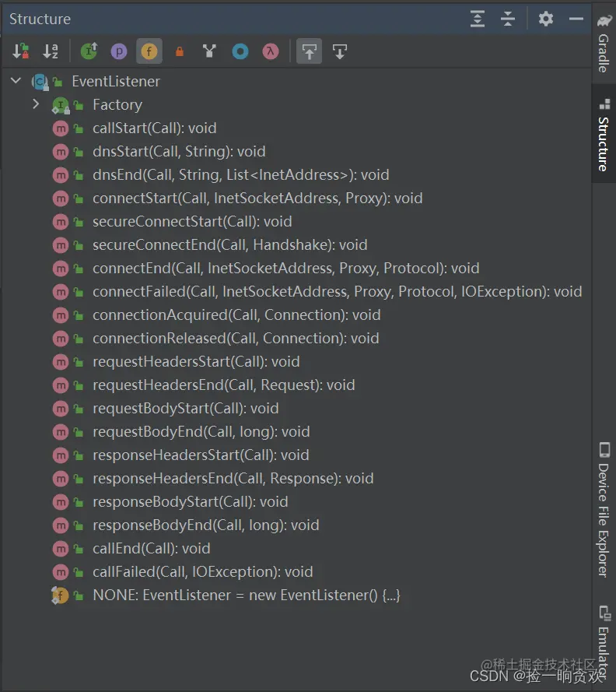Click method icon next to connectEnd

[x=61, y=269]
